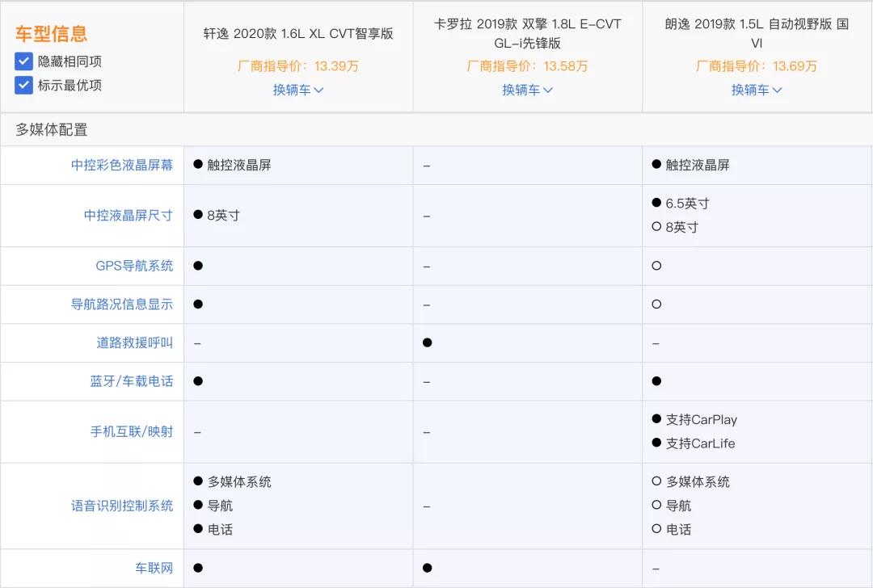Image resolution: width=873 pixels, height=588 pixels.
Task: Click the 多媒体配置 section header
Action: click(x=52, y=129)
